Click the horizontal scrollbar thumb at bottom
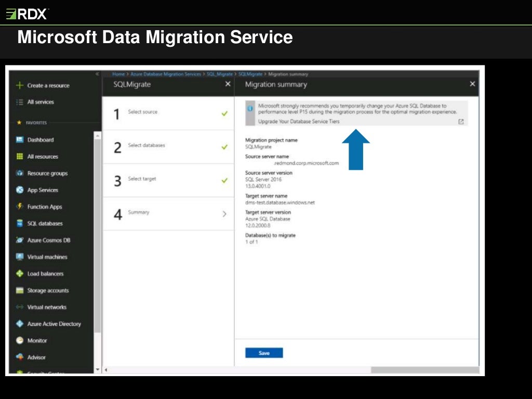The width and height of the screenshot is (532, 399). tap(425, 370)
